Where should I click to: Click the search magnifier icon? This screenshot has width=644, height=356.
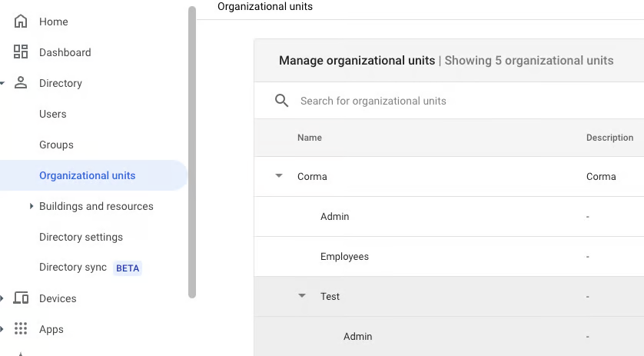pos(282,101)
